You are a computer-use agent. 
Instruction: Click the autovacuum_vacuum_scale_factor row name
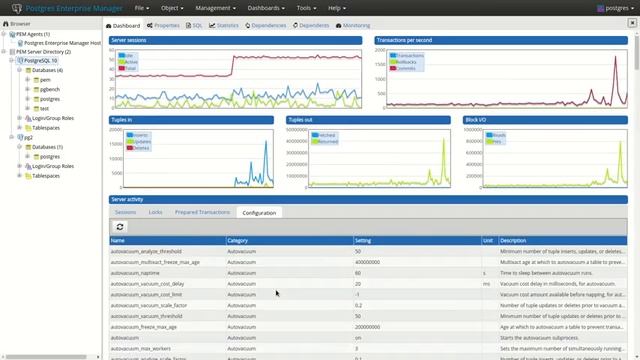(149, 305)
